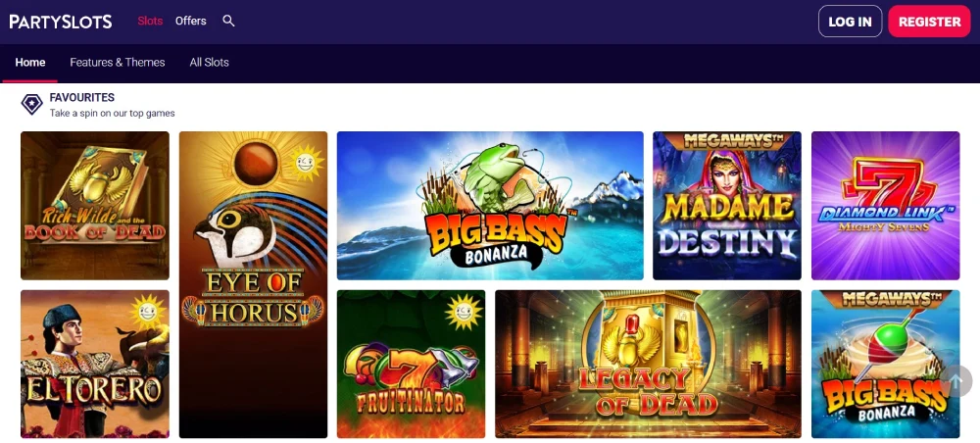Open the search magnifier icon
The width and height of the screenshot is (980, 443).
click(228, 22)
